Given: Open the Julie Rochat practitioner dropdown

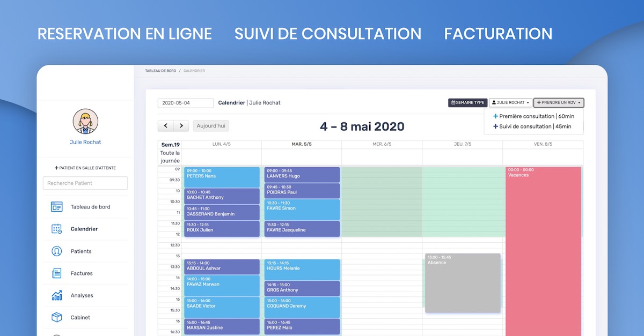Looking at the screenshot, I should (510, 103).
